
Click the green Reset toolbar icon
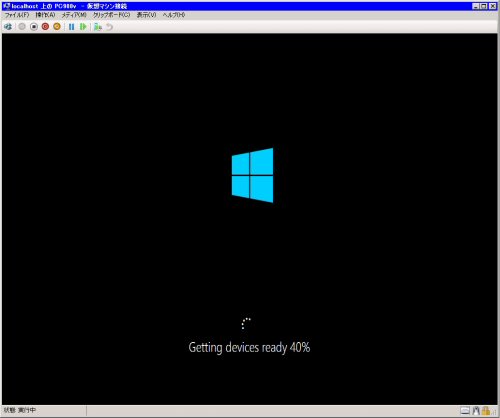click(83, 27)
